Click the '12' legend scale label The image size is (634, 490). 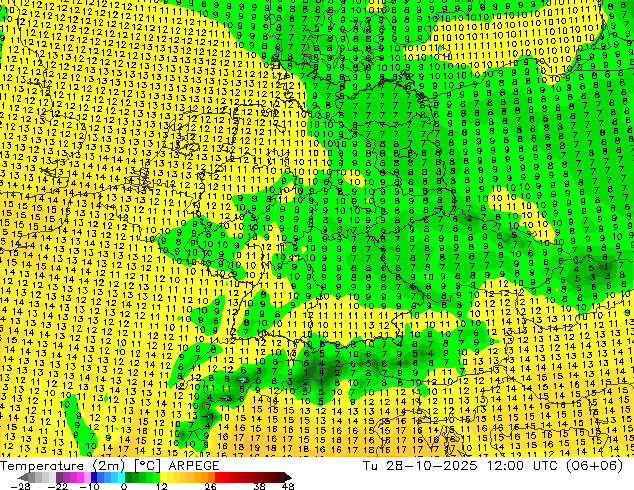pos(162,486)
